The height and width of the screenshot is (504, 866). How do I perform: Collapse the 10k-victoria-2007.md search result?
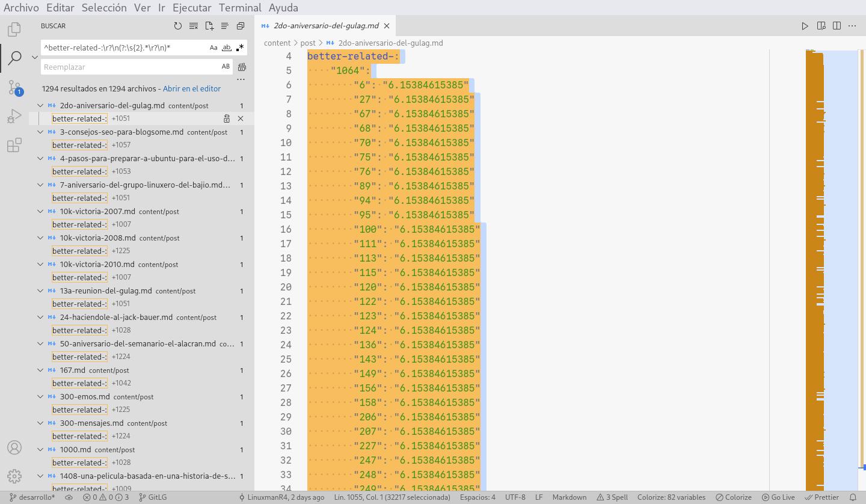click(40, 211)
